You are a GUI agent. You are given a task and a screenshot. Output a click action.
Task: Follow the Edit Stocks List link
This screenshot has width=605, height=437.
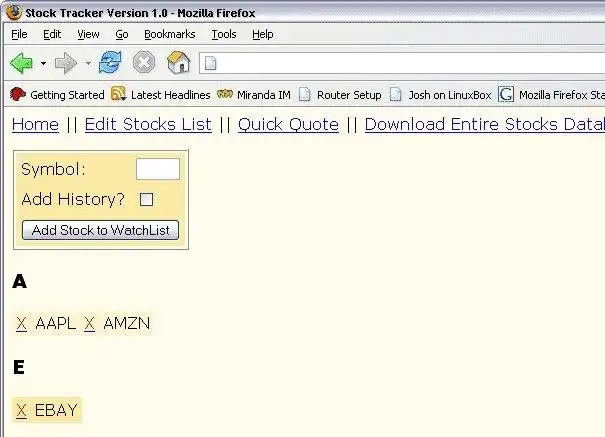(148, 125)
